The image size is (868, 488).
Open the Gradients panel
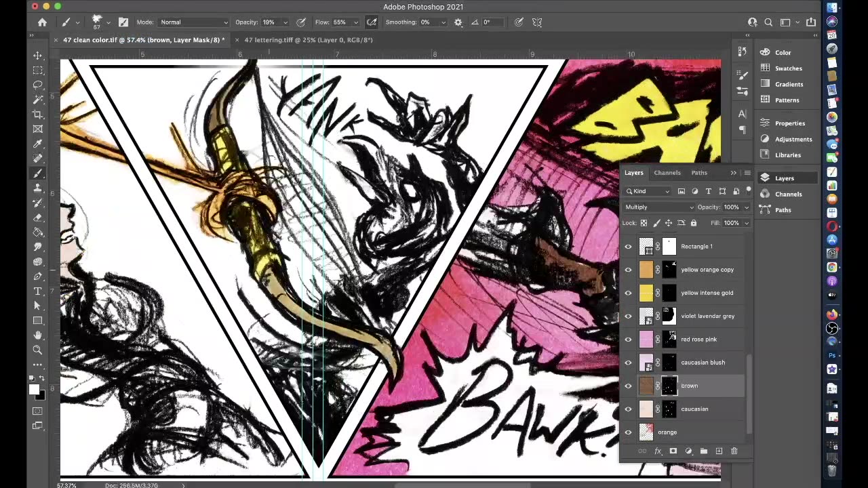[789, 84]
